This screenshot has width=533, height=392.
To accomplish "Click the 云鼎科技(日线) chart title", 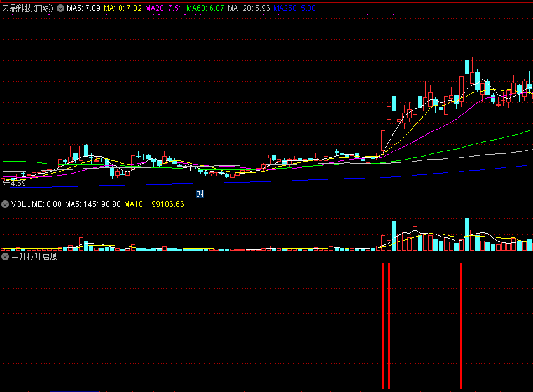I will pyautogui.click(x=27, y=8).
